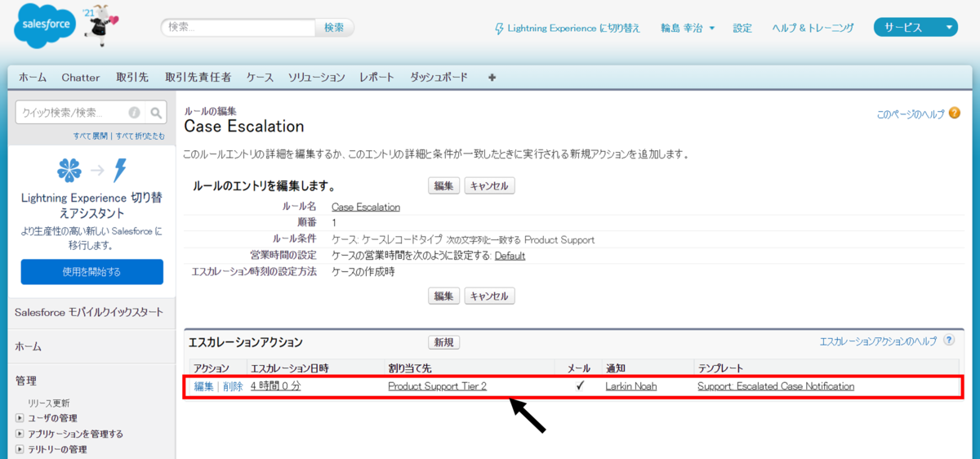Click Default business hours link
The image size is (980, 459).
(510, 256)
